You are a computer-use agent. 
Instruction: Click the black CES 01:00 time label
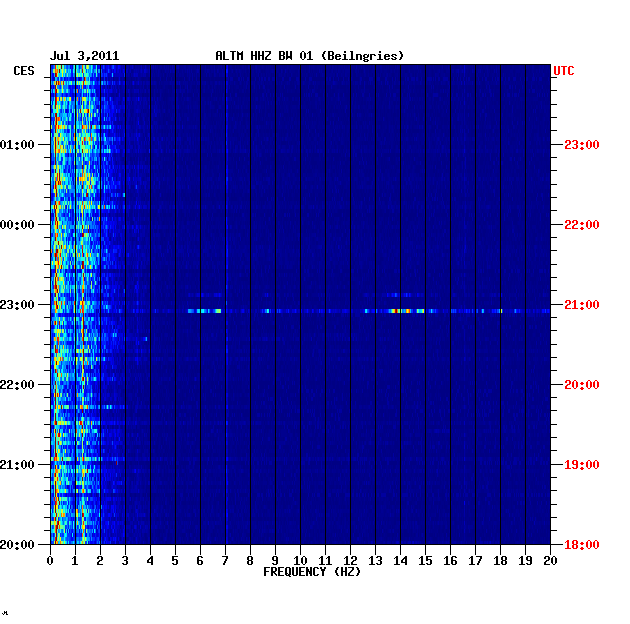pyautogui.click(x=17, y=145)
